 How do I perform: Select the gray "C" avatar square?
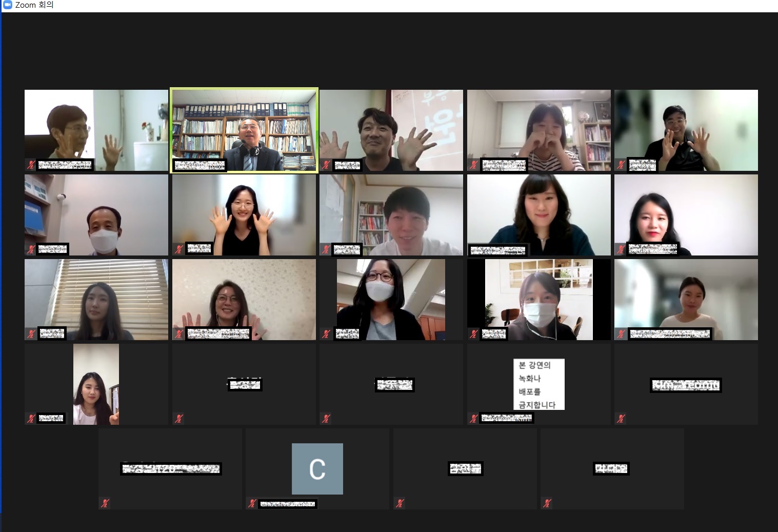point(317,468)
